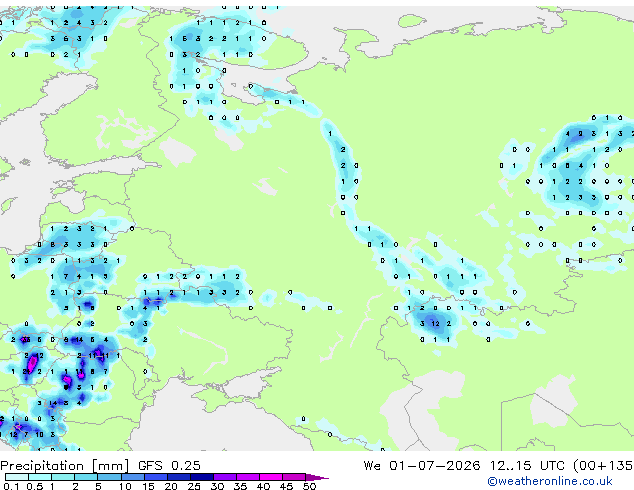This screenshot has height=490, width=634.
Task: Click the 5–10 mm legend color box
Action: [x=110, y=477]
